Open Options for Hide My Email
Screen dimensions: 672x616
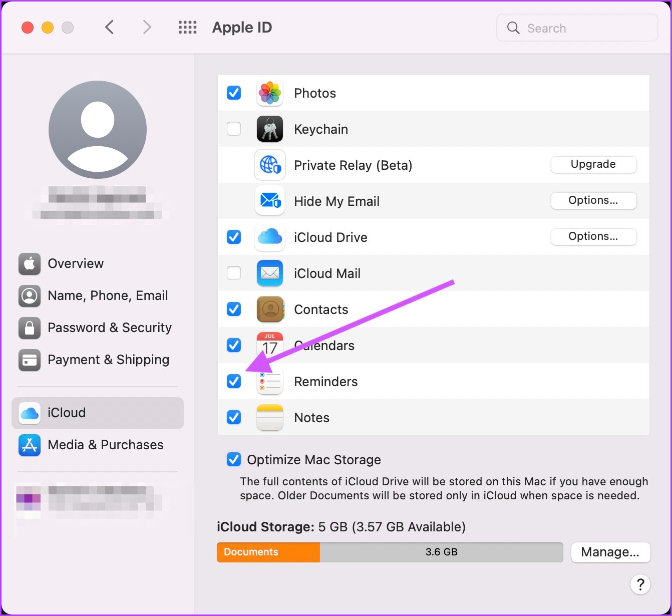pyautogui.click(x=593, y=200)
